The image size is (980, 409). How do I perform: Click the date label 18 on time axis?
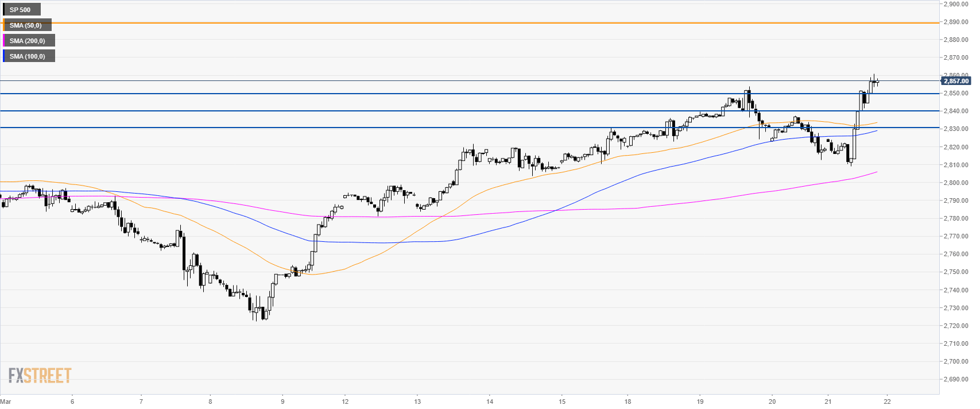[628, 402]
